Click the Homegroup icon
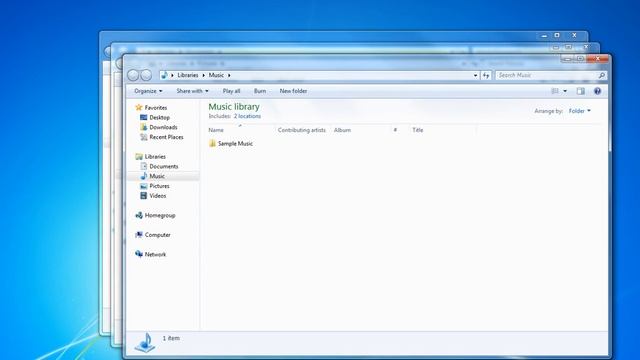The height and width of the screenshot is (360, 640). coord(139,215)
